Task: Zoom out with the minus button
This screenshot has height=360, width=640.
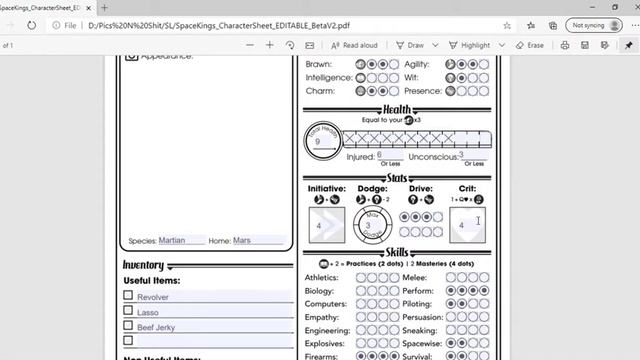Action: [x=250, y=45]
